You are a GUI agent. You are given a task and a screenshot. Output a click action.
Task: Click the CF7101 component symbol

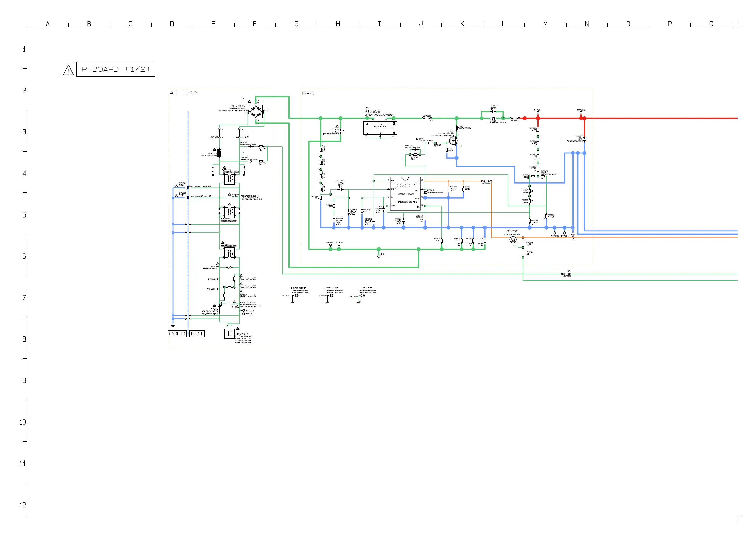coord(219,153)
